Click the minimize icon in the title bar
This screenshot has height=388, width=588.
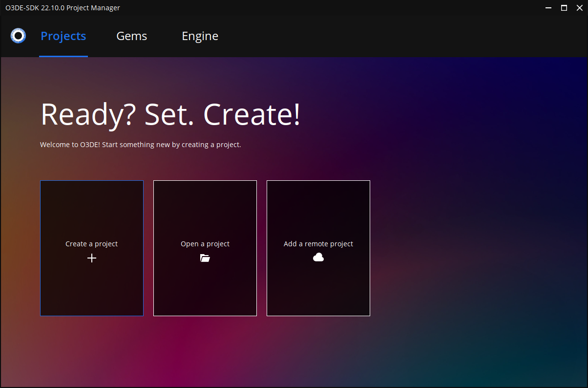(548, 8)
